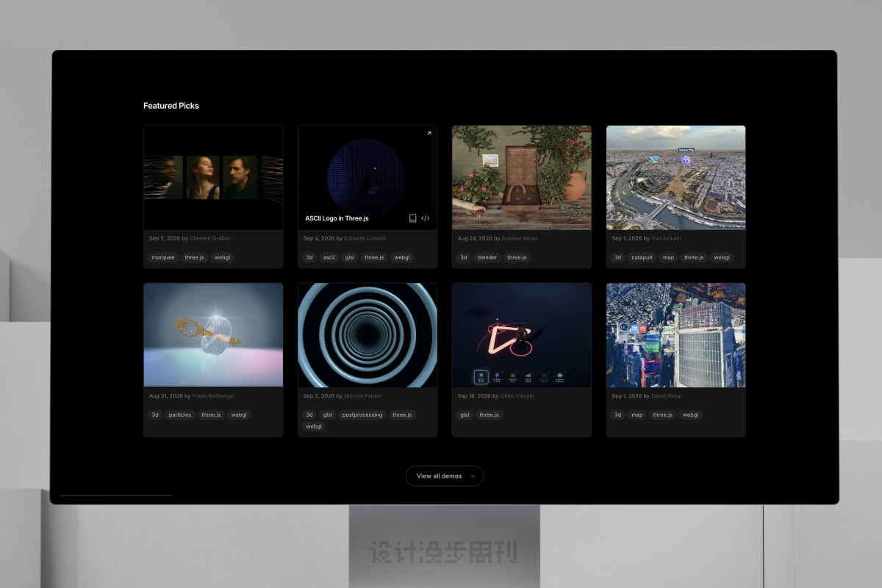Visit author David Ronai's profile

coord(667,395)
